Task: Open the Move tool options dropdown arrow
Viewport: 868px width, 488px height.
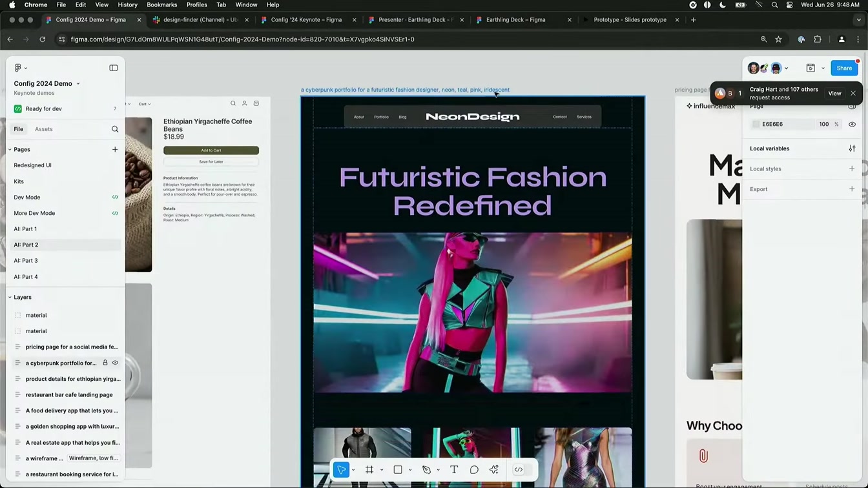Action: point(353,471)
